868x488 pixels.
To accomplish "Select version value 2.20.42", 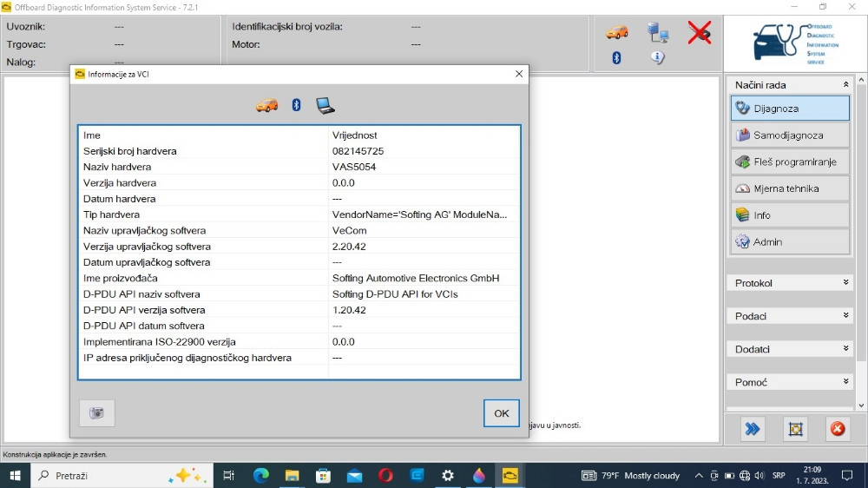I will 349,247.
